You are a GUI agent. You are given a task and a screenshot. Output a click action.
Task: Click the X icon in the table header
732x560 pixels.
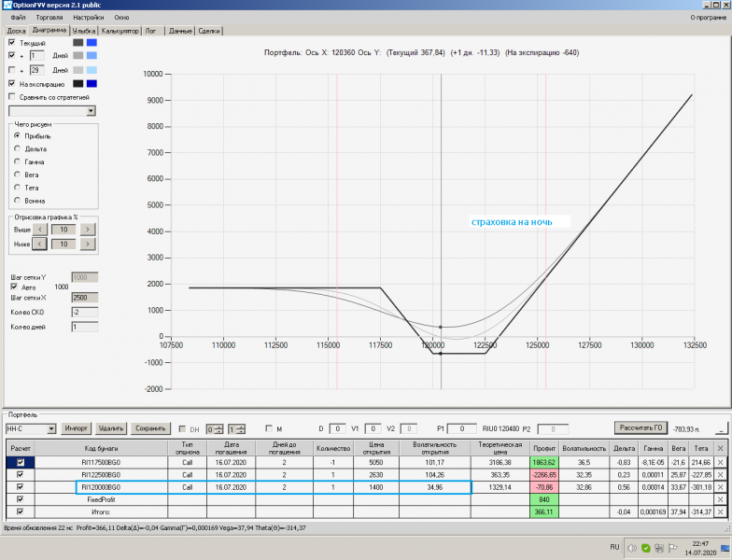[x=720, y=448]
